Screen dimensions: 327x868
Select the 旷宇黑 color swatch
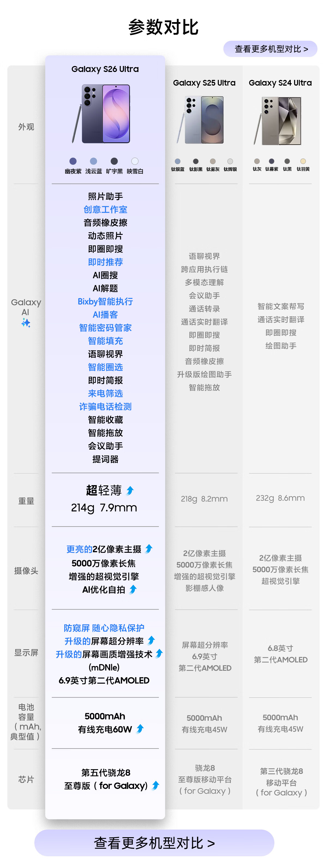pyautogui.click(x=114, y=161)
